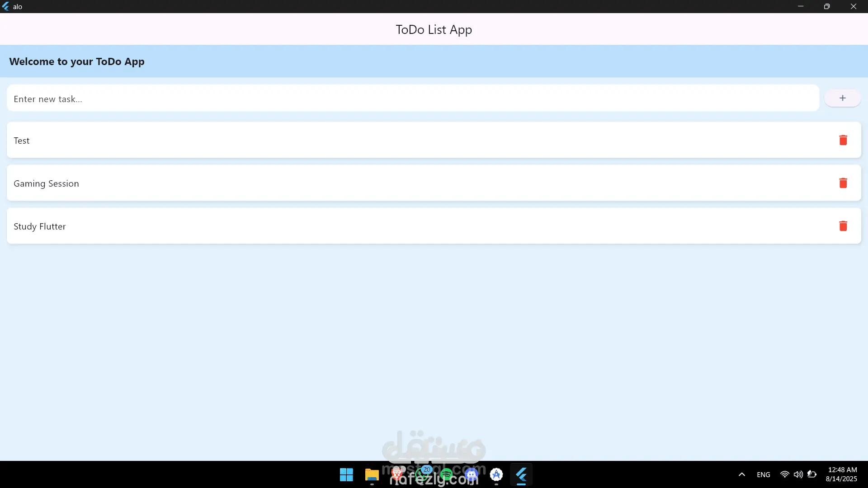
Task: Delete the Gaming Session task
Action: click(843, 183)
